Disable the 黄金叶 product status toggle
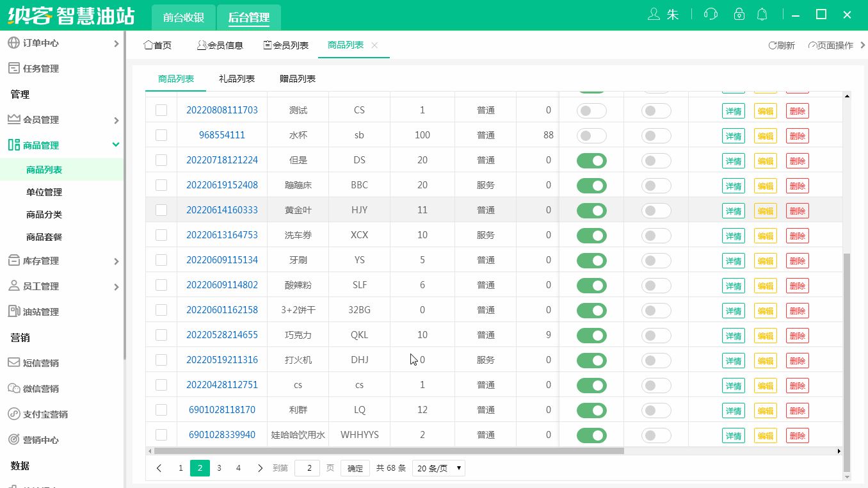 pos(591,210)
